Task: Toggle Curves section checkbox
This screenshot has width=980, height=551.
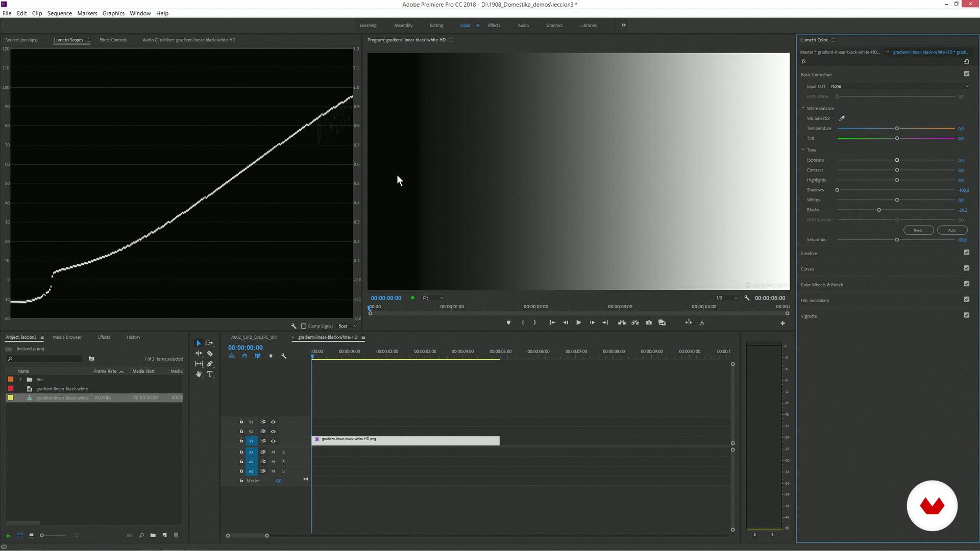Action: [x=966, y=268]
